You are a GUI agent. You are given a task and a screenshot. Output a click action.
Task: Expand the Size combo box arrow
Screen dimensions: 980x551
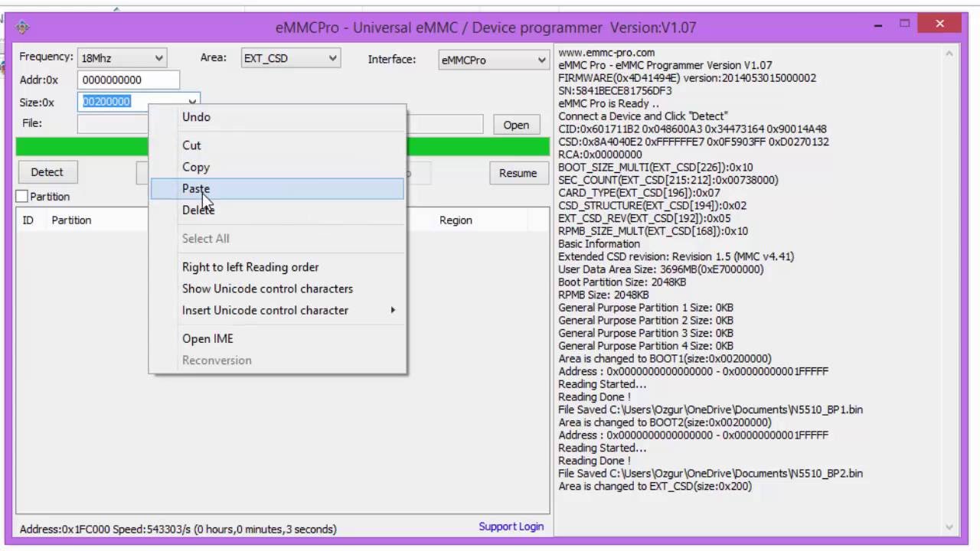click(x=192, y=101)
